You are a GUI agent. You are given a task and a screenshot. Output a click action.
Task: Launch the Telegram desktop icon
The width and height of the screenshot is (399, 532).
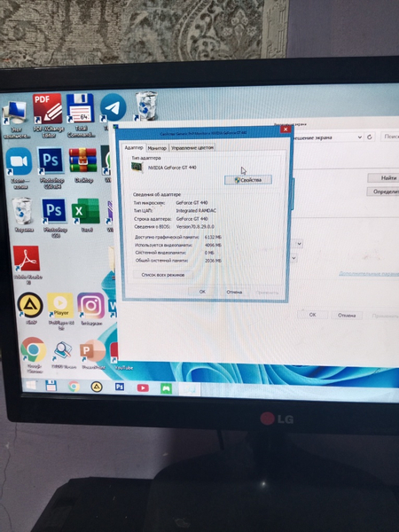pos(113,108)
